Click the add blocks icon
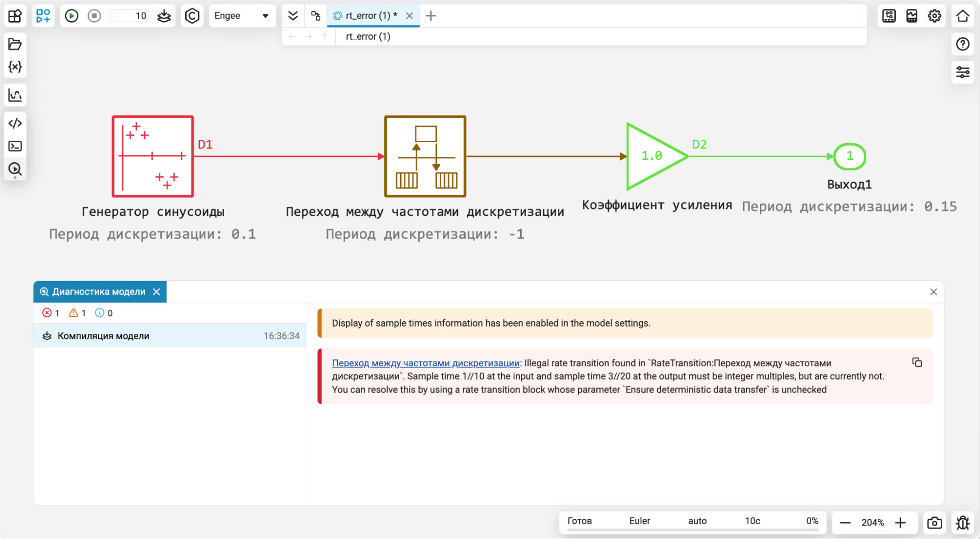Image resolution: width=980 pixels, height=539 pixels. coord(43,16)
